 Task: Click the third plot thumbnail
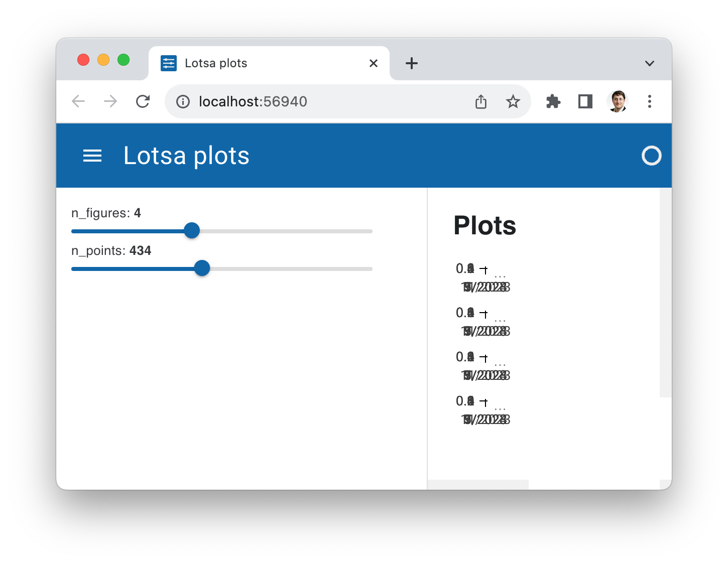[x=482, y=366]
